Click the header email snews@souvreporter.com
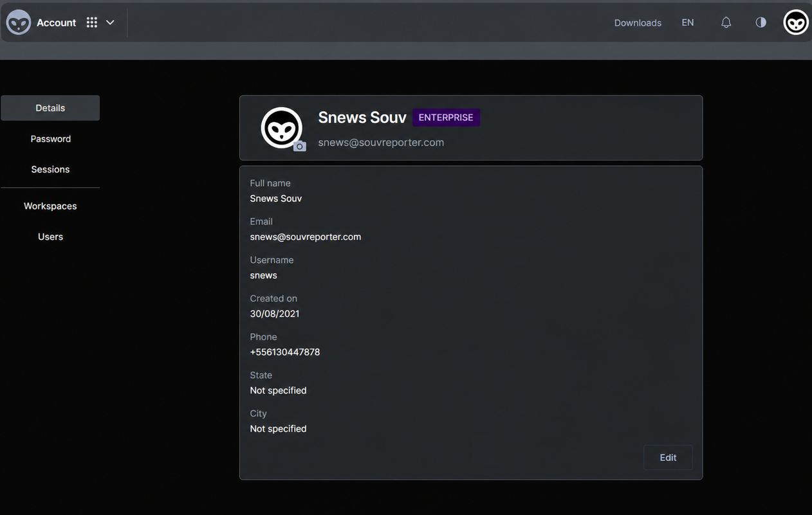Image resolution: width=812 pixels, height=515 pixels. click(x=381, y=143)
